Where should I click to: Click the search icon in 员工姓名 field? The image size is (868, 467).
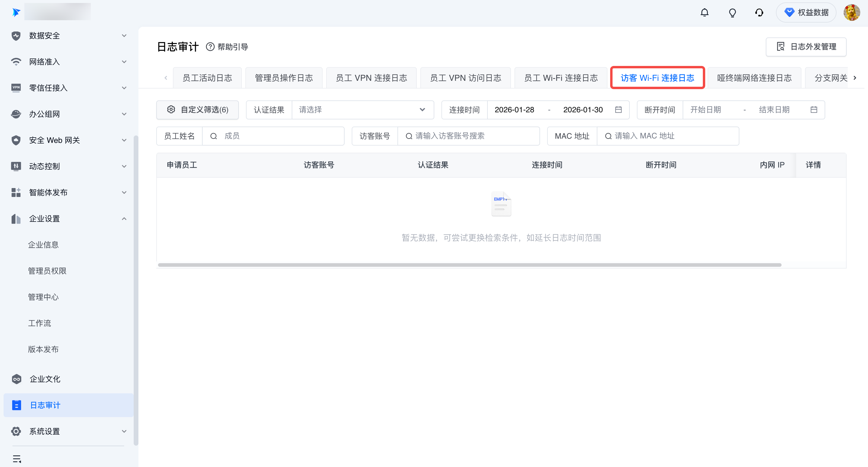[x=213, y=136]
